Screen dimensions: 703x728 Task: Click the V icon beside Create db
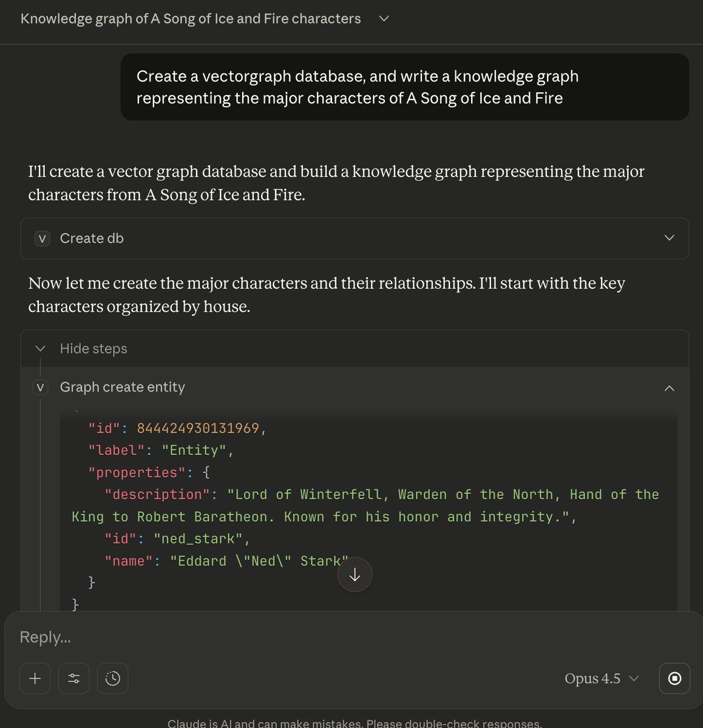(x=42, y=238)
